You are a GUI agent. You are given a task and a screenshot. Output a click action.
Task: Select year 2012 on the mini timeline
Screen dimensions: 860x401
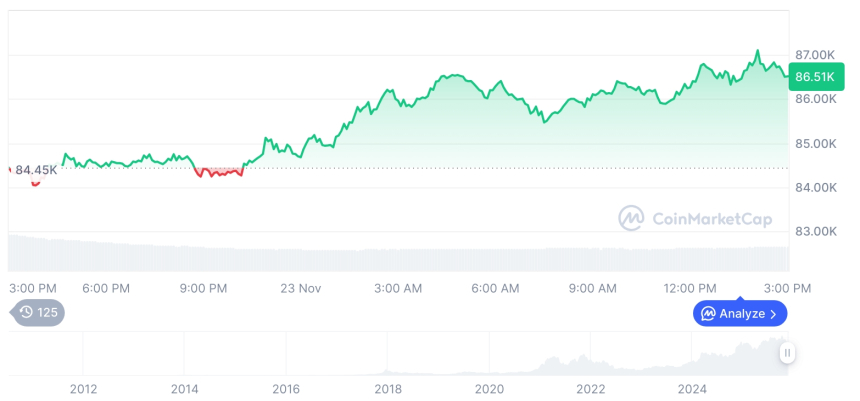pyautogui.click(x=83, y=389)
